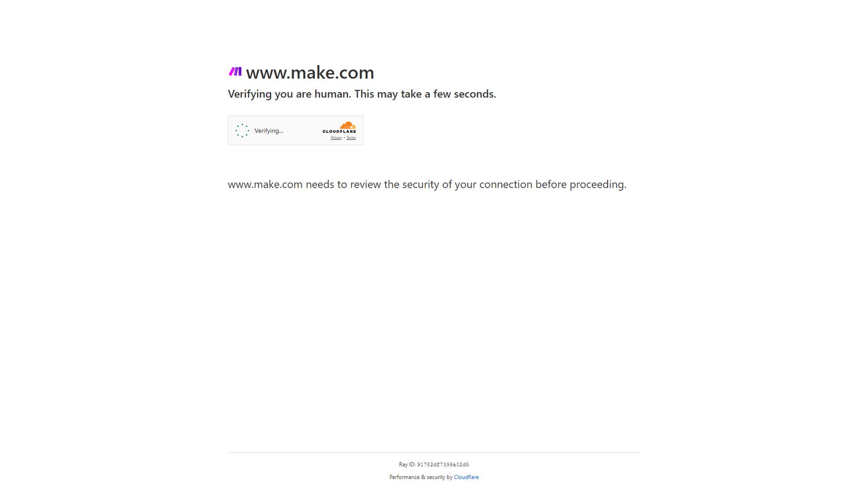The height and width of the screenshot is (488, 868).
Task: Click the 'Ray ID:' label in the footer
Action: (407, 465)
